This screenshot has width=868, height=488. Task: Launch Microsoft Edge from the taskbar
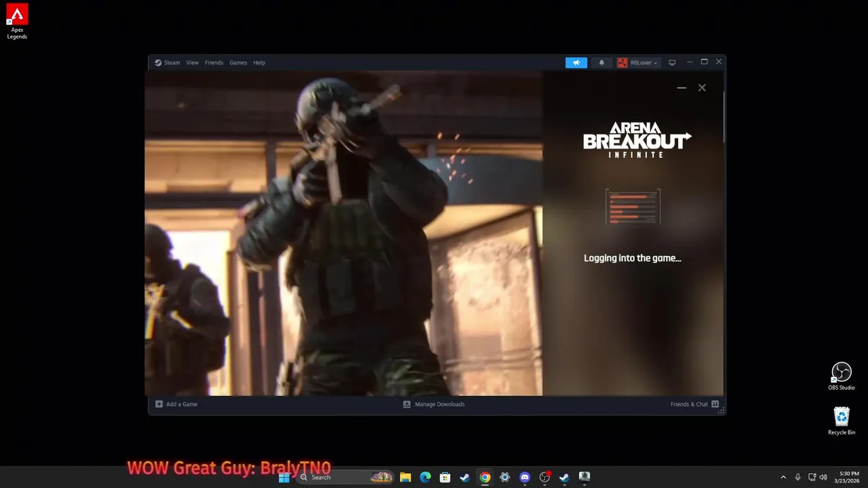click(425, 477)
